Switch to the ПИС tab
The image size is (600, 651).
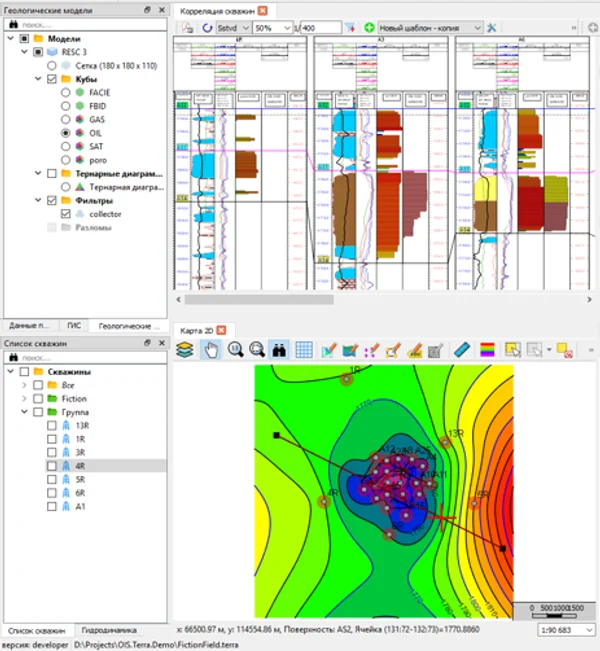[x=72, y=326]
